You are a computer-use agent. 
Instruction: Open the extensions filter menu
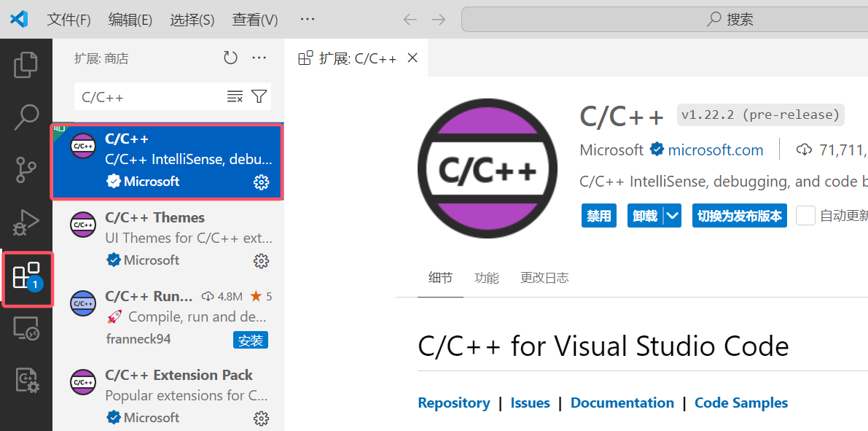pyautogui.click(x=259, y=97)
